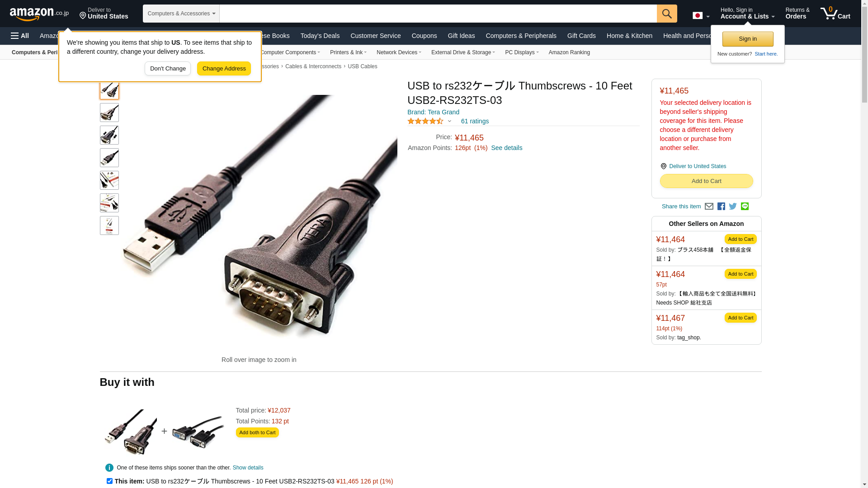Select the second product thumbnail image
The image size is (868, 488).
pos(109,113)
